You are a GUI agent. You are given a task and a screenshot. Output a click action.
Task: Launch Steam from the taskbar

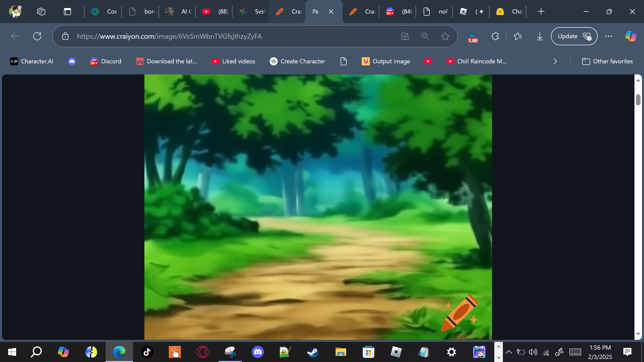(x=313, y=352)
